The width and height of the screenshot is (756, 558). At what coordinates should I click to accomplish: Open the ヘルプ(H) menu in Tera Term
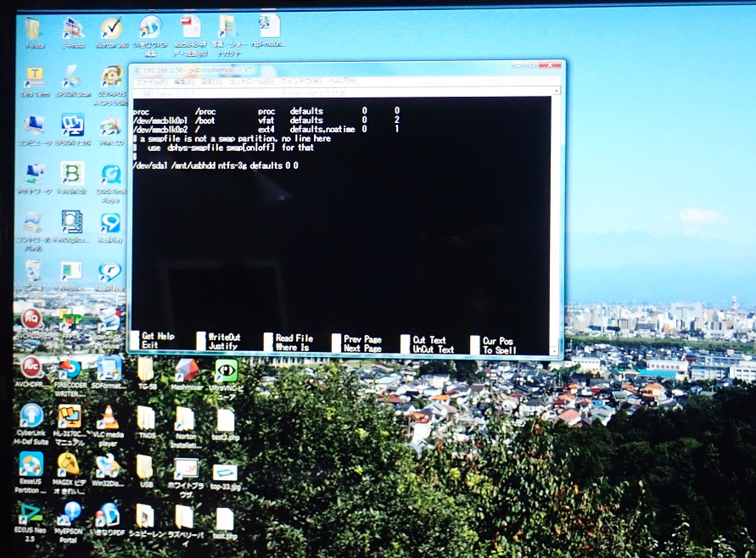(342, 81)
